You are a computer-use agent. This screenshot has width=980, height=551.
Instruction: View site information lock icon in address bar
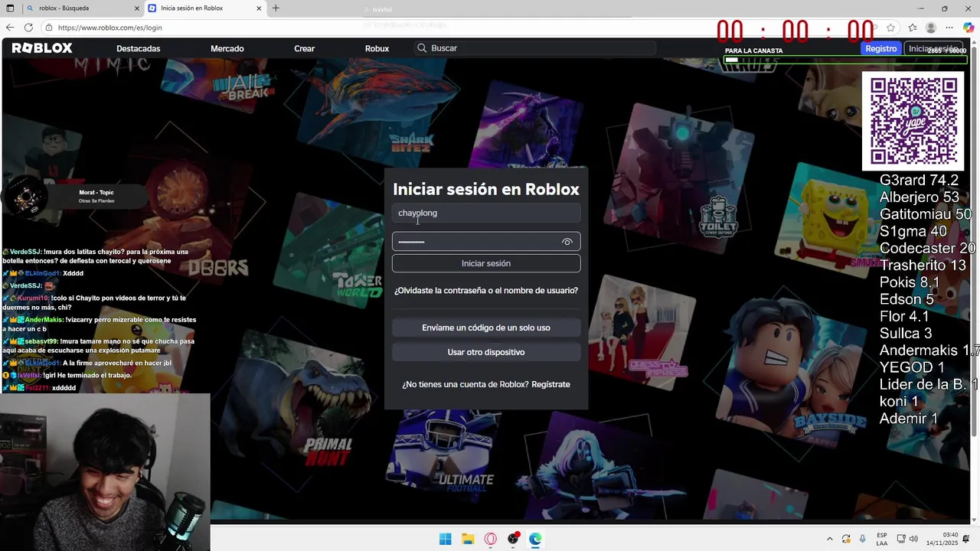tap(49, 28)
